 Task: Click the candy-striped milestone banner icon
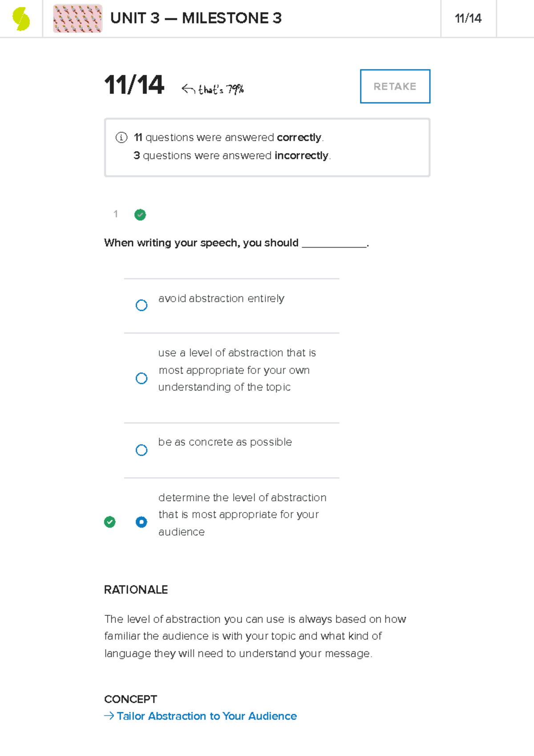point(77,19)
